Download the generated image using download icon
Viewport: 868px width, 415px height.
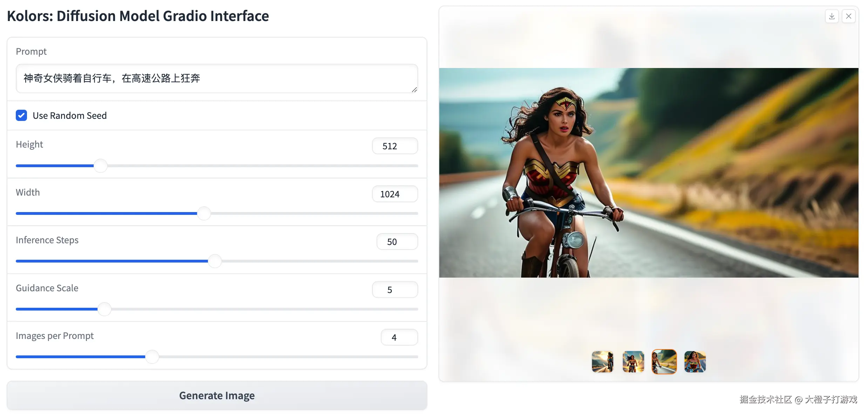(832, 16)
